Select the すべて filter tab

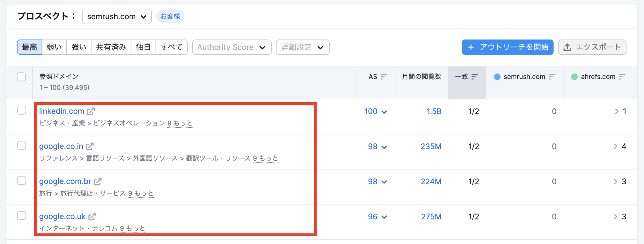click(x=172, y=47)
